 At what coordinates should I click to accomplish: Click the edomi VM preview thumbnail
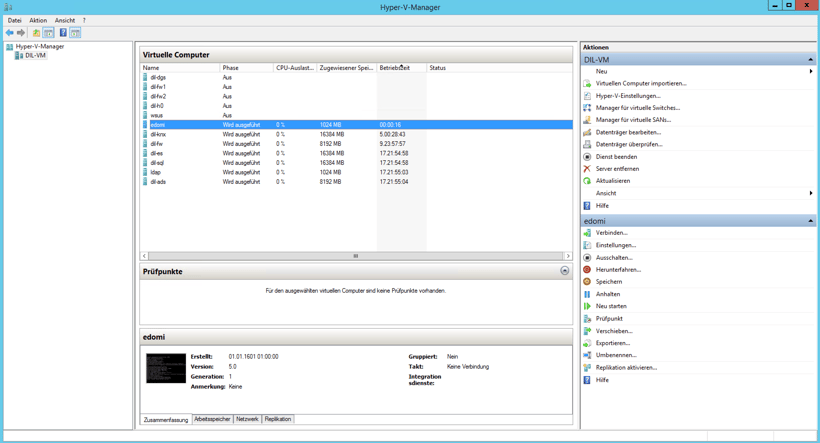click(x=166, y=368)
